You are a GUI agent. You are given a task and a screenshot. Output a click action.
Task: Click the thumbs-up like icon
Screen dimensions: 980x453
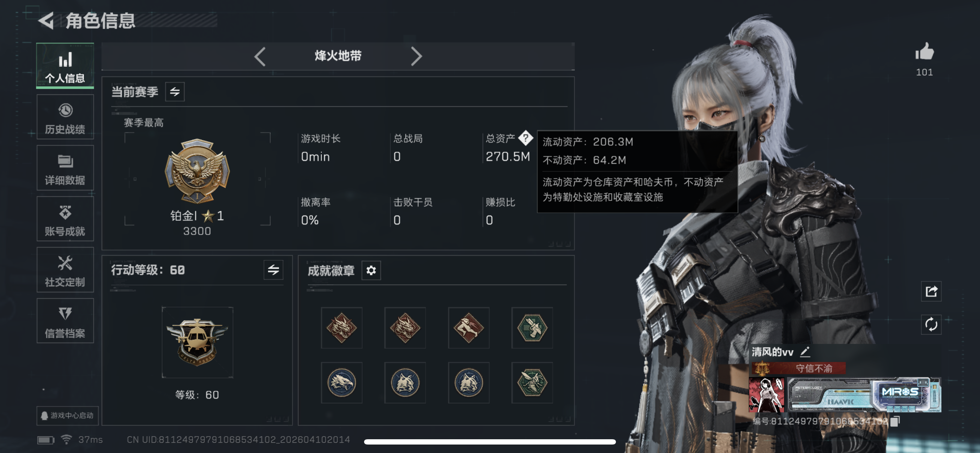(925, 52)
